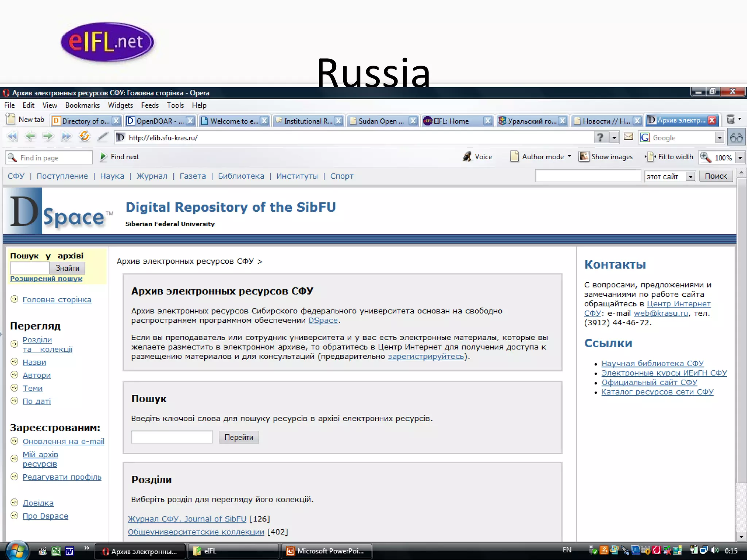Click the browser Back arrow icon
The image size is (747, 560).
point(30,137)
